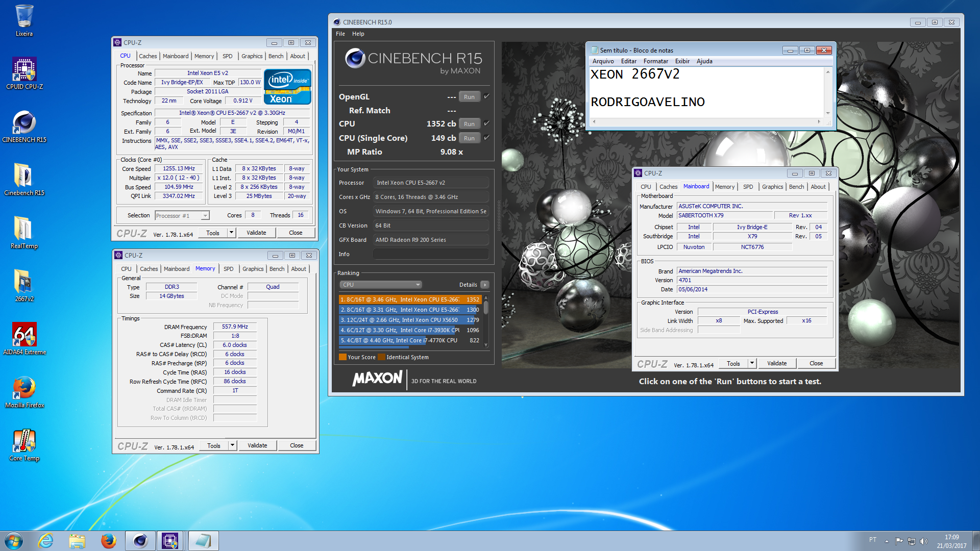Click the Notepad text editing area
Image resolution: width=980 pixels, height=551 pixels.
point(707,93)
